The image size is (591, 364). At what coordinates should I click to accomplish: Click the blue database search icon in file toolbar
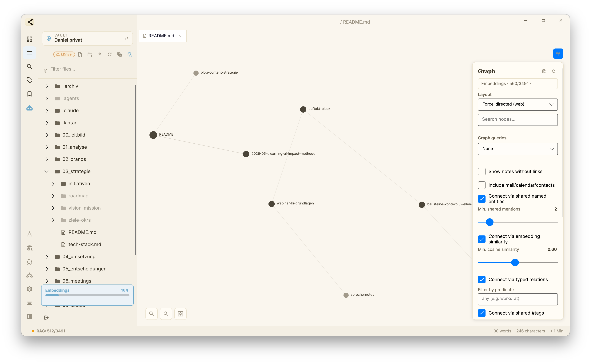click(x=130, y=54)
